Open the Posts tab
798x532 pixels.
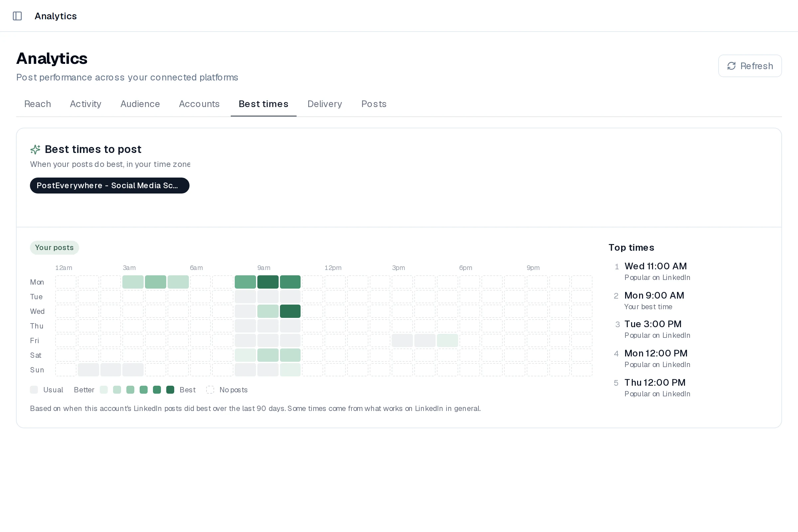point(374,104)
